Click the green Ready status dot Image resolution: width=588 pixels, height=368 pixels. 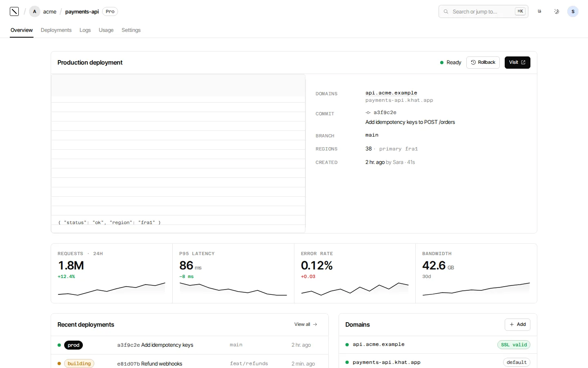point(442,63)
